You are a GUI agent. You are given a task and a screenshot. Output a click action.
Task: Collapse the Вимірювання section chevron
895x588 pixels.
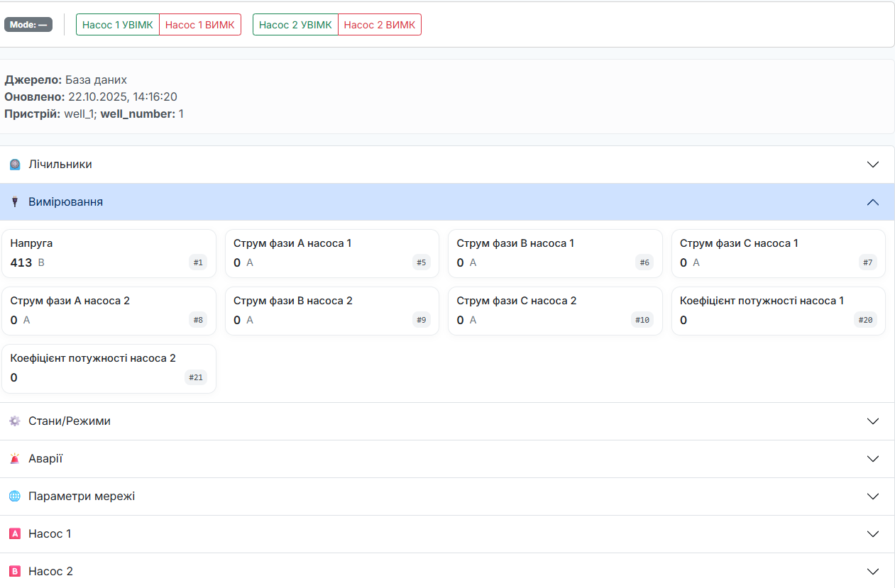[x=873, y=202]
